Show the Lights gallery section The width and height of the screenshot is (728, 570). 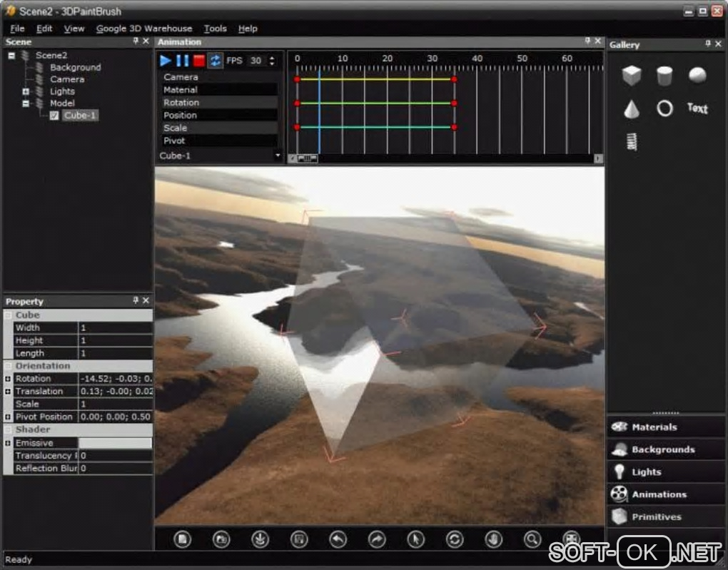click(x=666, y=472)
